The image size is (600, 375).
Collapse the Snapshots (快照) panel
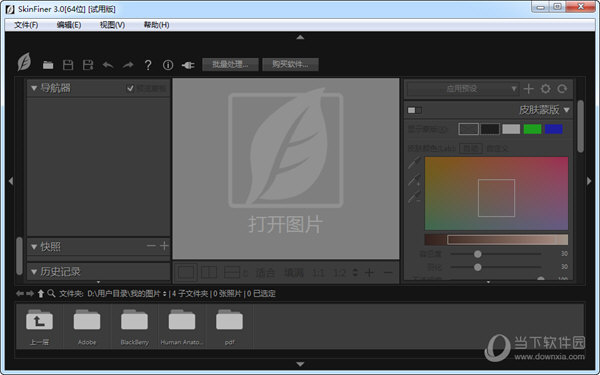point(34,247)
